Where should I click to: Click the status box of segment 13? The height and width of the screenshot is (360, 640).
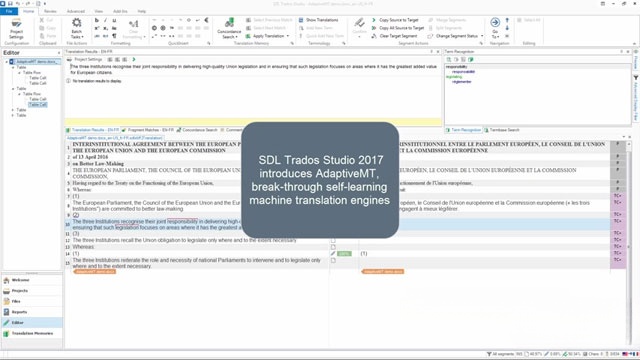click(333, 247)
